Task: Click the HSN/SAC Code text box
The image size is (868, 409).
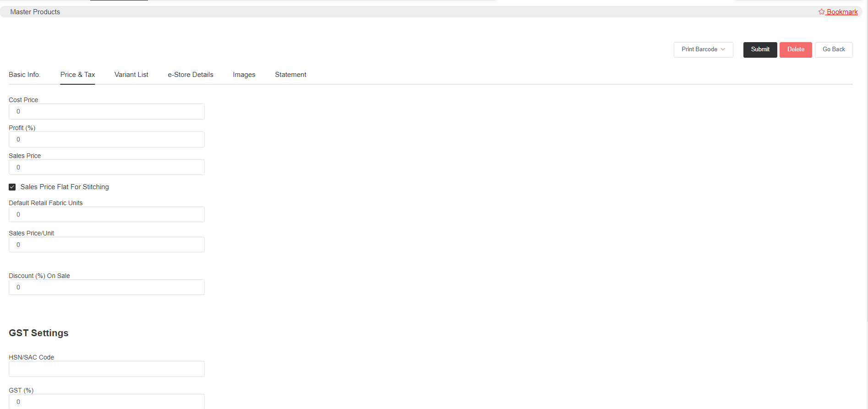Action: 106,369
